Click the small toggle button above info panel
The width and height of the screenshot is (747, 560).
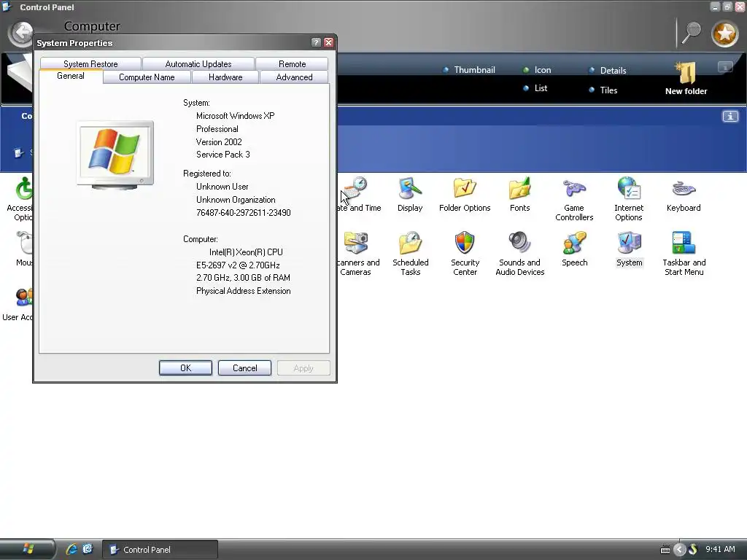[x=725, y=67]
